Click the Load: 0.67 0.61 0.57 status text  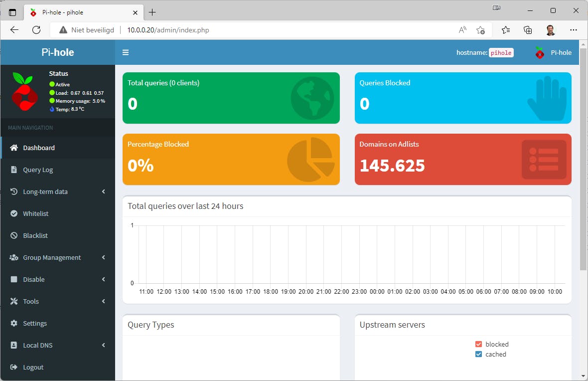point(80,93)
